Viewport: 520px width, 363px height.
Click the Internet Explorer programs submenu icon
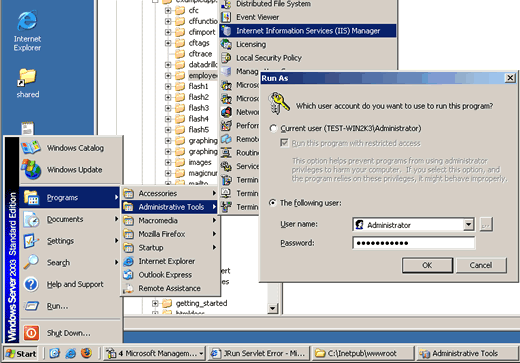point(128,261)
